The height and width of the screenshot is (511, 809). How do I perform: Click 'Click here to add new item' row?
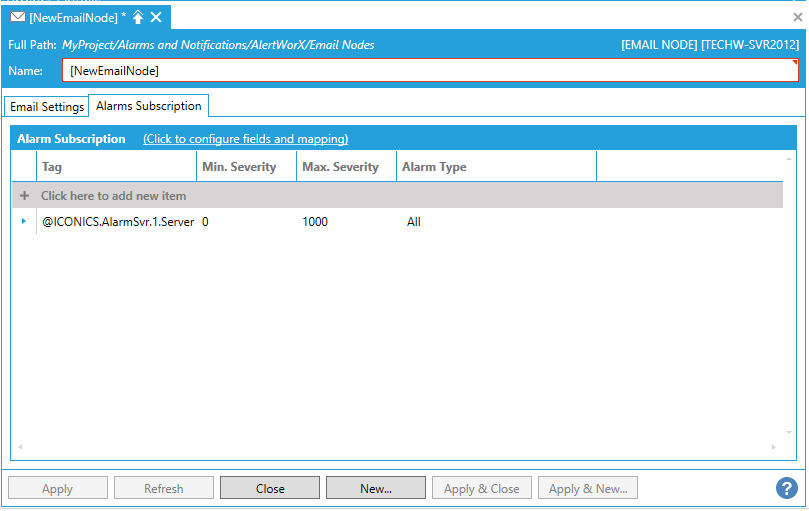(x=113, y=196)
